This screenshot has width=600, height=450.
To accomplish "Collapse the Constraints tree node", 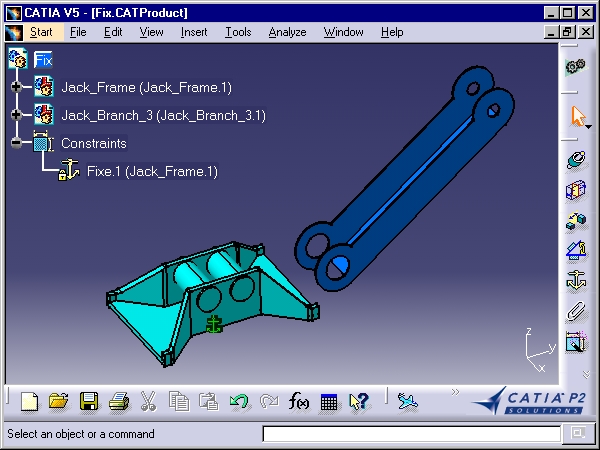I will point(16,143).
